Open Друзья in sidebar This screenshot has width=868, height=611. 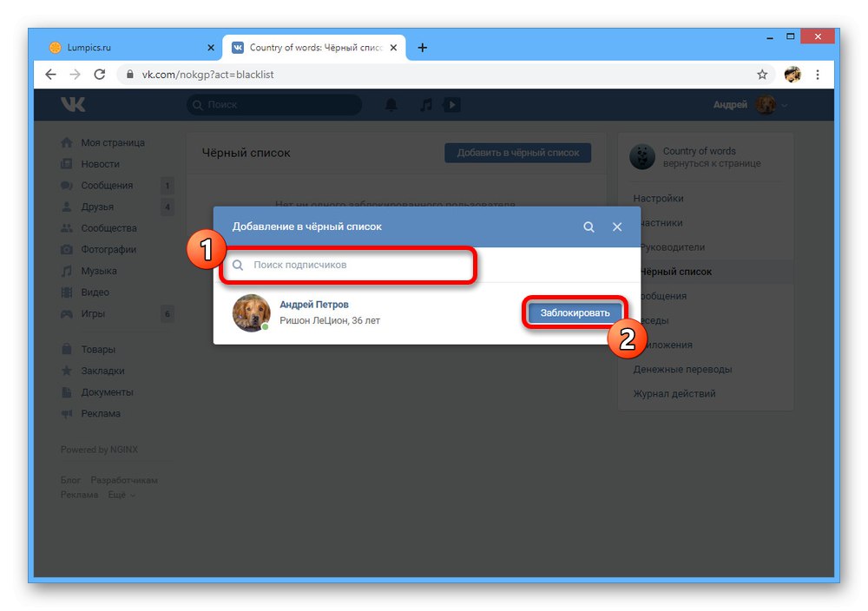click(x=97, y=207)
